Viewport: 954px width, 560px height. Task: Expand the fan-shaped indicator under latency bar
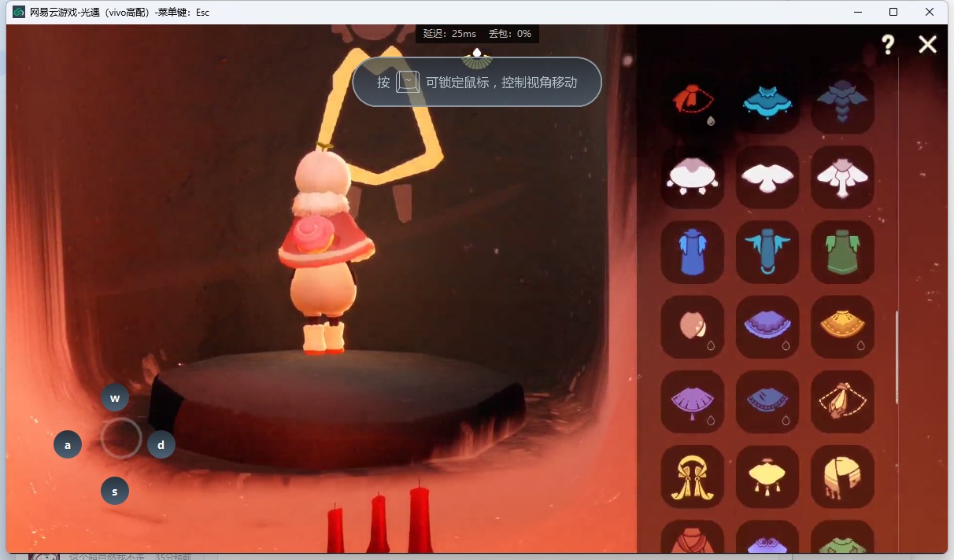476,58
